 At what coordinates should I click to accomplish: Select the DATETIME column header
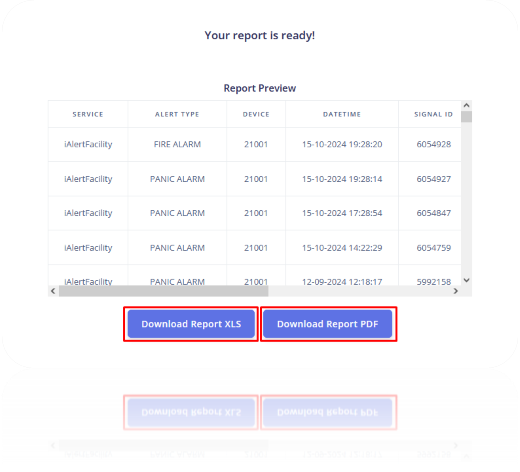[x=342, y=114]
